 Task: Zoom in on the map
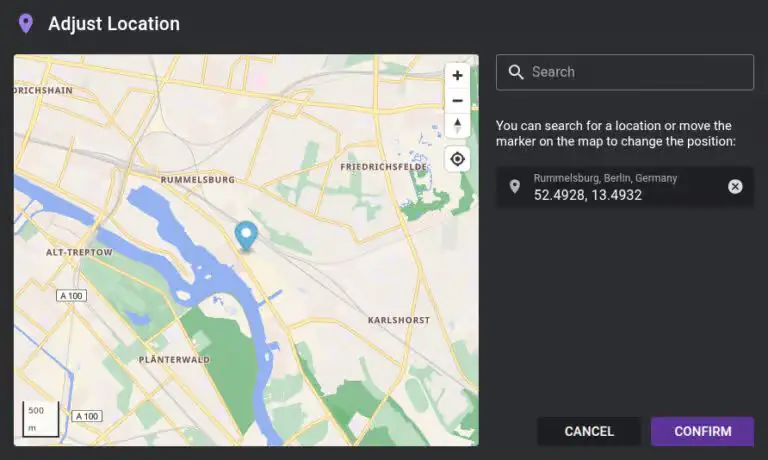tap(457, 75)
